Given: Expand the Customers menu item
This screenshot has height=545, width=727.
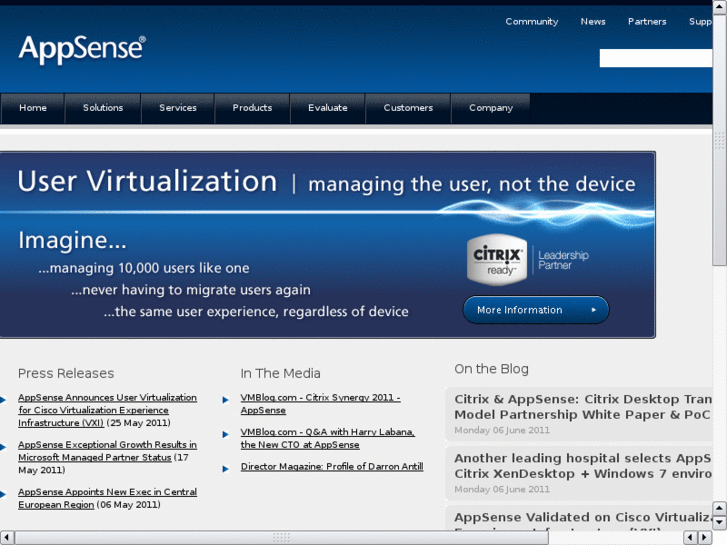Looking at the screenshot, I should click(x=408, y=108).
